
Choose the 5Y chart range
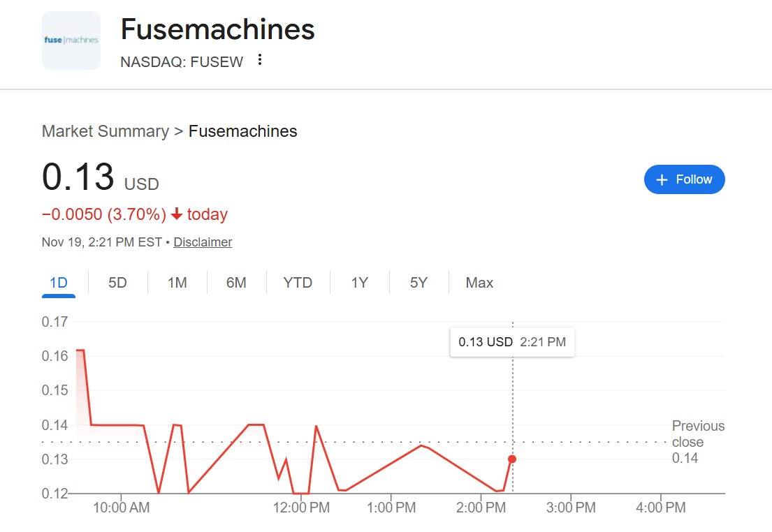tap(418, 283)
